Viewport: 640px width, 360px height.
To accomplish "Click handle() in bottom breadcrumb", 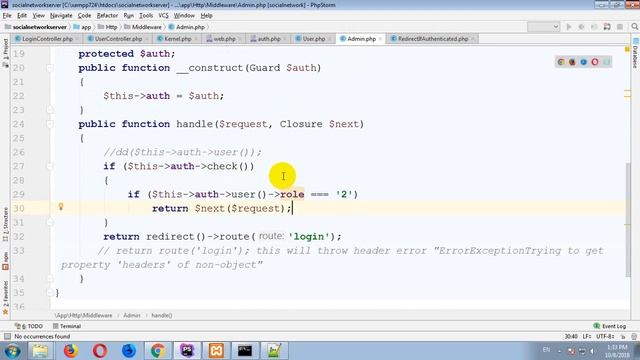I will [162, 316].
